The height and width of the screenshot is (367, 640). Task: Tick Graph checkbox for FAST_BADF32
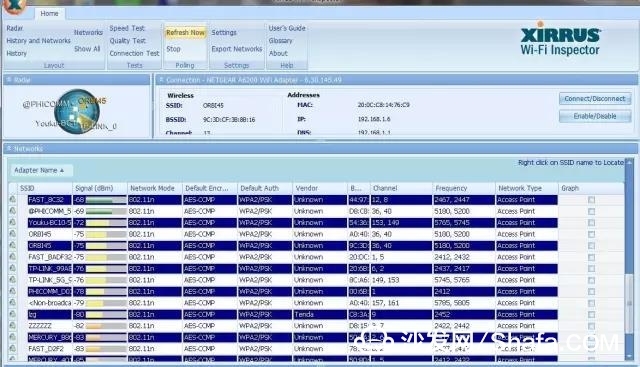[x=591, y=257]
